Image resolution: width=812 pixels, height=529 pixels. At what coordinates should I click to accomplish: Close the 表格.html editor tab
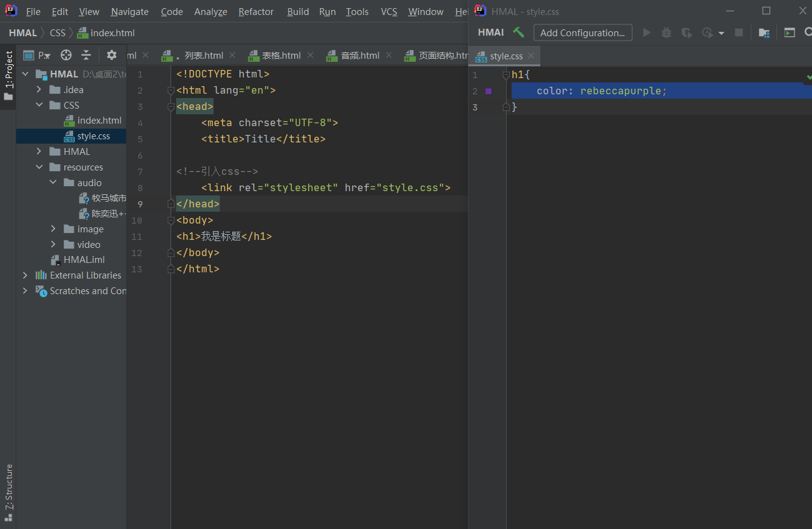click(310, 55)
